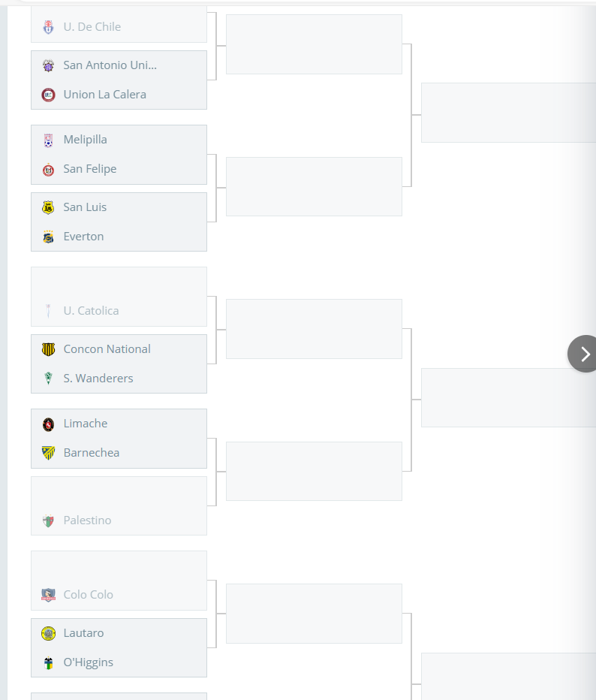Click the Union La Calera logo
The width and height of the screenshot is (596, 700).
[48, 95]
